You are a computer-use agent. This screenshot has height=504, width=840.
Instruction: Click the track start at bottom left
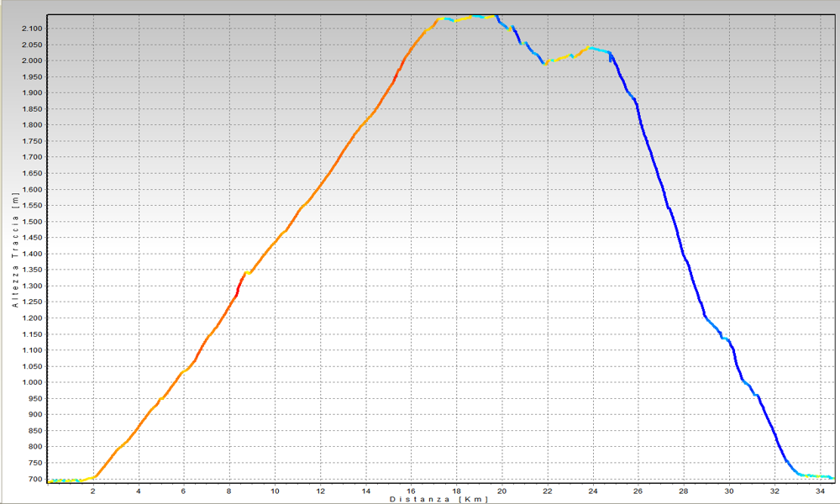(x=52, y=481)
